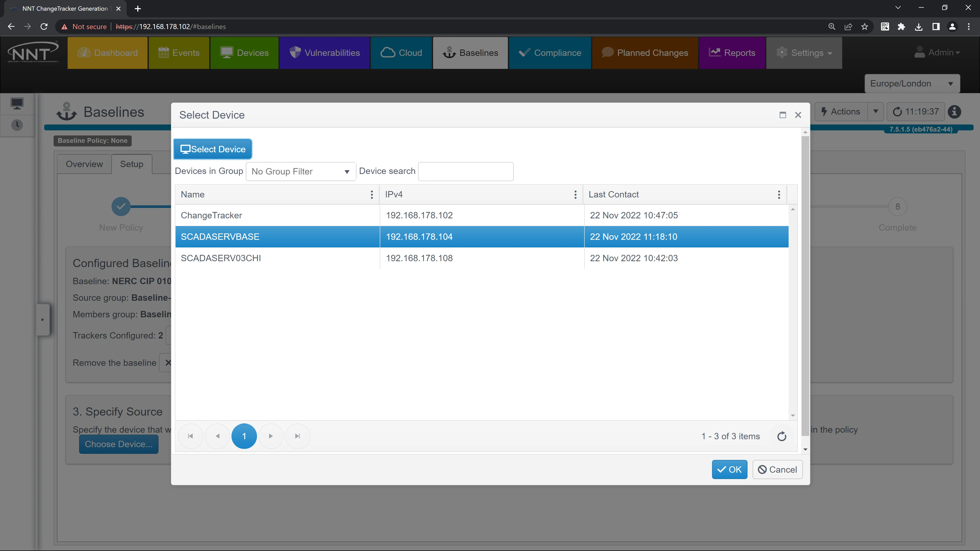Click last contact 22 Nov 2022 10:47:05
The height and width of the screenshot is (551, 980).
(634, 215)
